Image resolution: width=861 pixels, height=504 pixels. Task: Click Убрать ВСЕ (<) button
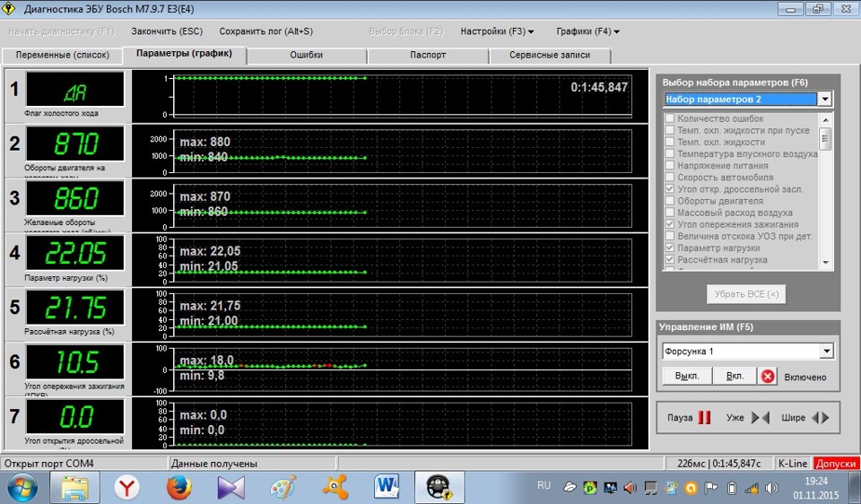[746, 294]
